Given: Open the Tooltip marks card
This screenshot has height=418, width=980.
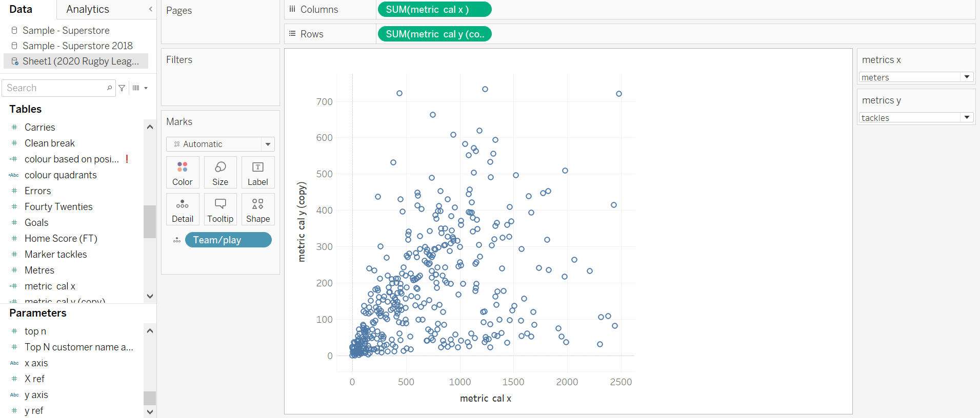Looking at the screenshot, I should coord(220,210).
